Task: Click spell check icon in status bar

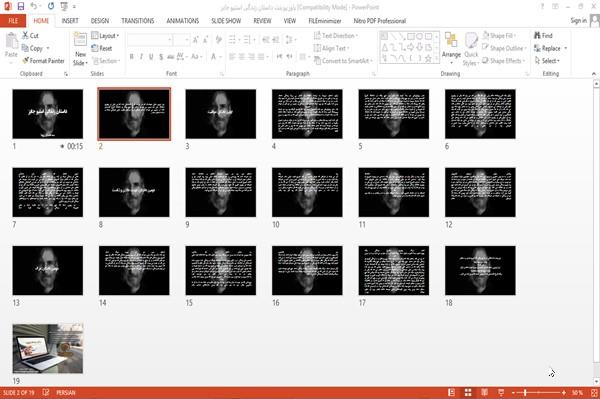Action: (x=46, y=392)
